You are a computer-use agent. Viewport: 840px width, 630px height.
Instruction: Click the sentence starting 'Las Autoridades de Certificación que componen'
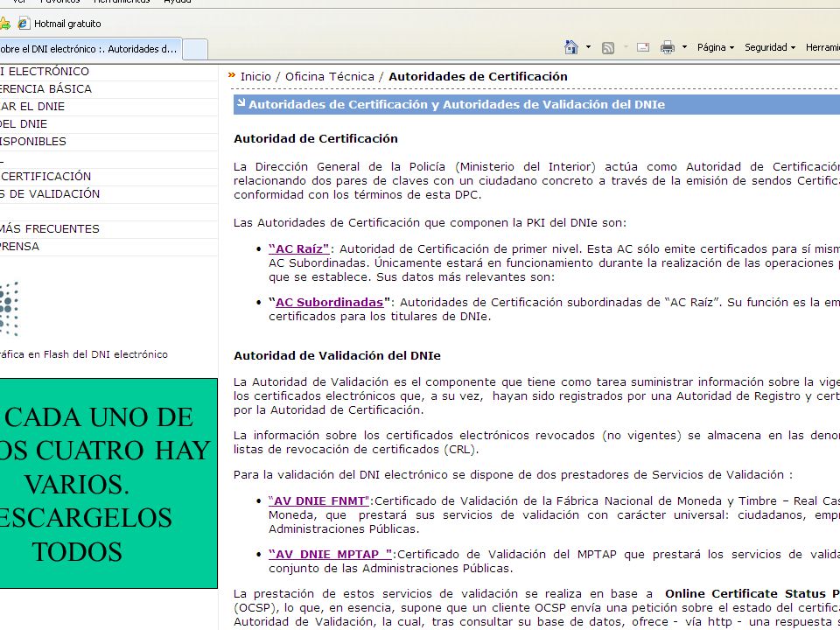[x=430, y=223]
